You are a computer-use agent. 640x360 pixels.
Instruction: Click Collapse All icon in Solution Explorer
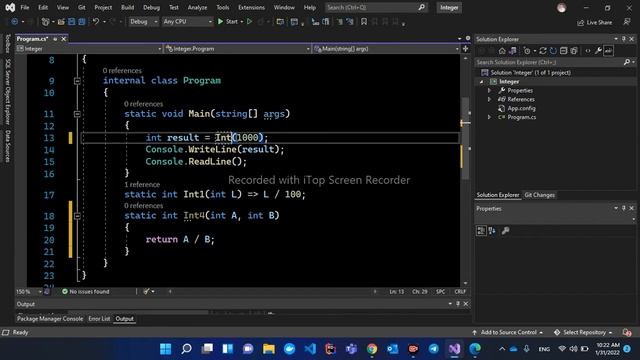click(x=564, y=51)
